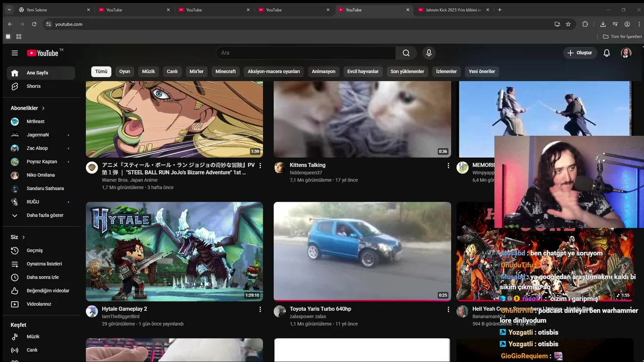The image size is (644, 362).
Task: Play the JoJo Steel Ball Run thumbnail
Action: (174, 119)
